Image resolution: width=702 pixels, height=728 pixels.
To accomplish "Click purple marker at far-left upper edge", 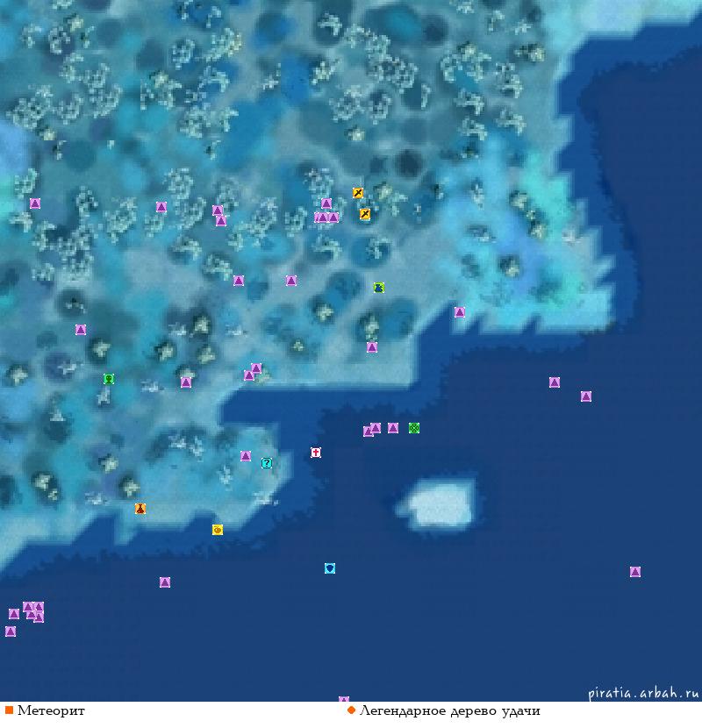I will 35,203.
